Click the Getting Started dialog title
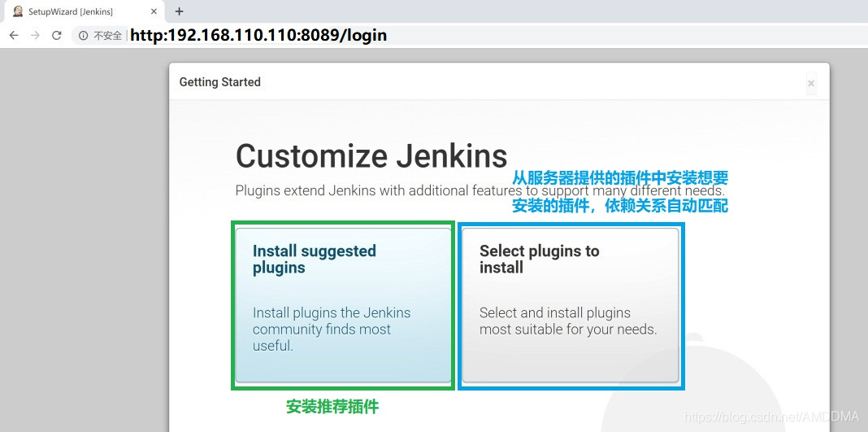The width and height of the screenshot is (868, 432). tap(219, 82)
